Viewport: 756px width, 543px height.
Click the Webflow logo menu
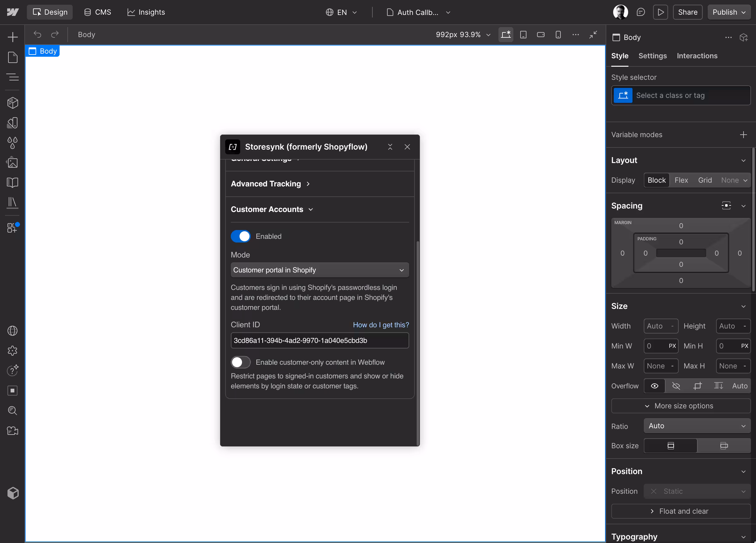point(13,12)
